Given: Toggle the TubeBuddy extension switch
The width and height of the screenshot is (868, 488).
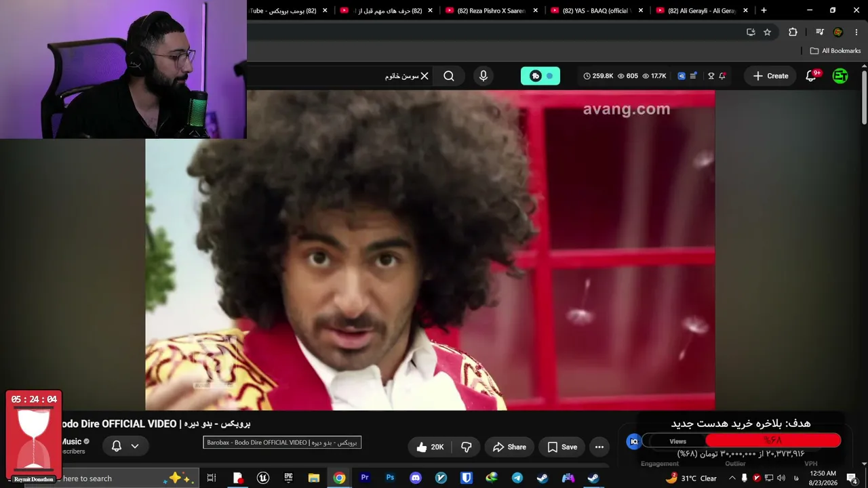Looking at the screenshot, I should pyautogui.click(x=540, y=76).
